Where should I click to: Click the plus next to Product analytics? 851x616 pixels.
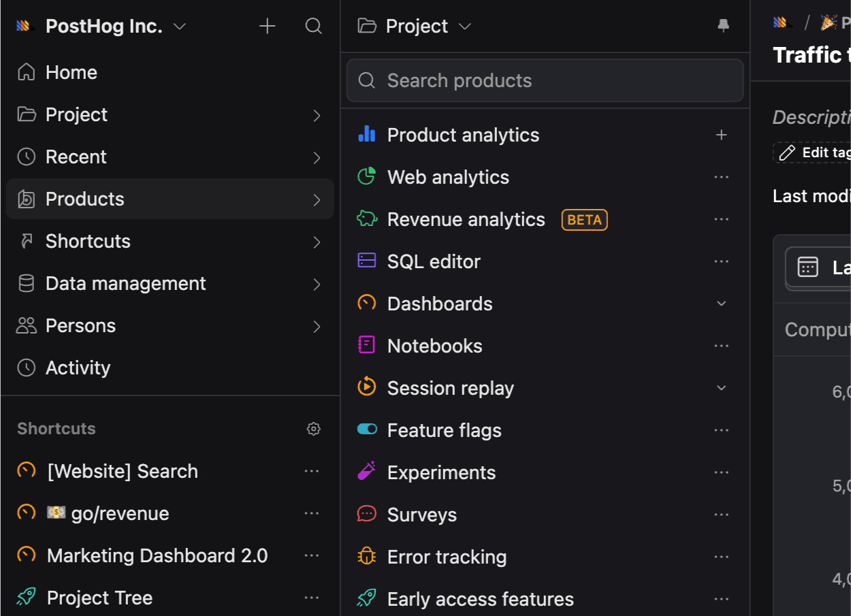722,135
